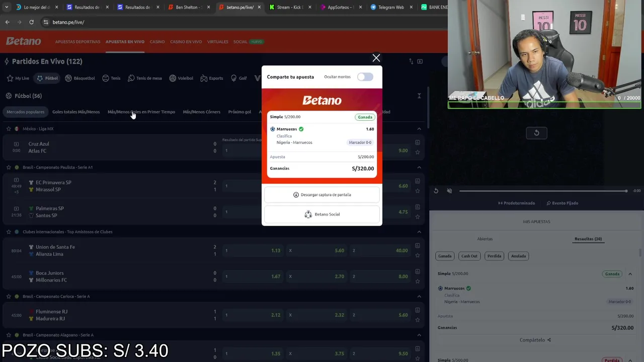Viewport: 644px width, 362px height.
Task: Collapse the México - Liga MX section
Action: pyautogui.click(x=419, y=129)
